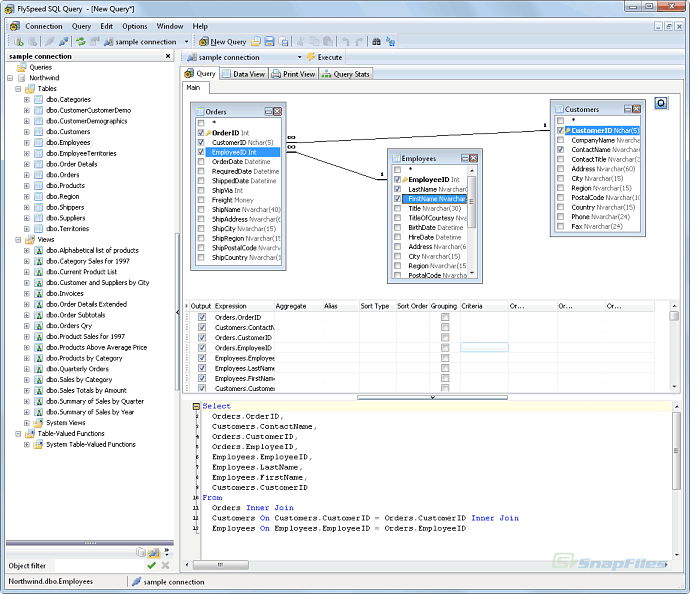Switch to the Data View tab

point(244,74)
